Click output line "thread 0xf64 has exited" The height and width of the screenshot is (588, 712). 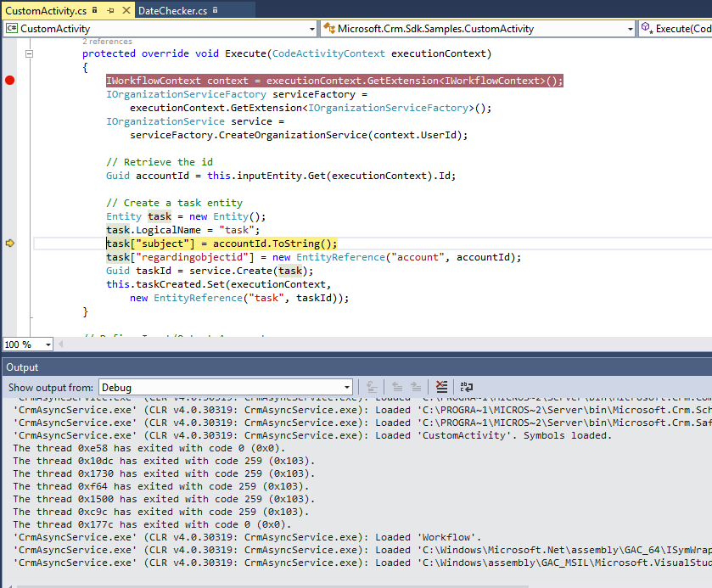click(x=160, y=486)
